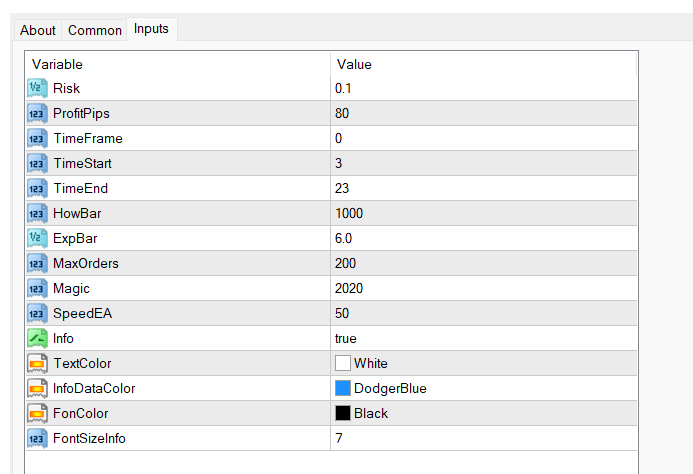This screenshot has height=474, width=693.
Task: Click the double-type icon beside Risk
Action: coord(37,88)
